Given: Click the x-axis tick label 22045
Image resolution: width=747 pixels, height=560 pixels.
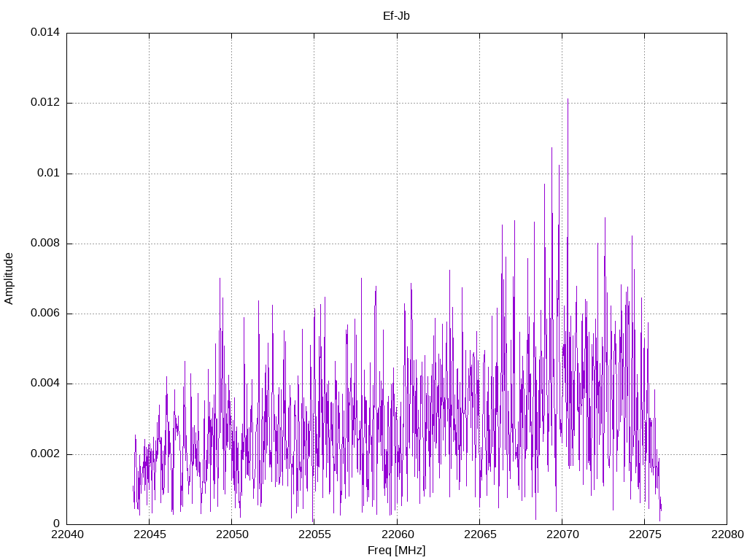Looking at the screenshot, I should pos(150,534).
